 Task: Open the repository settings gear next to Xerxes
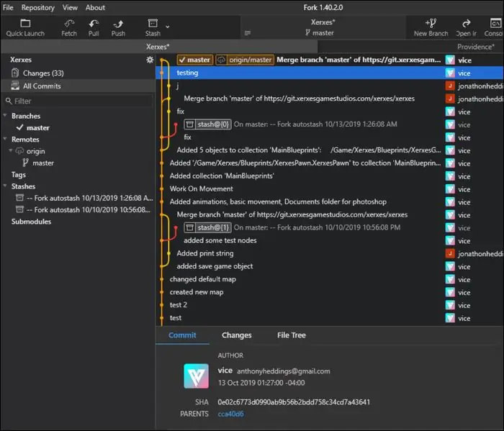[150, 60]
